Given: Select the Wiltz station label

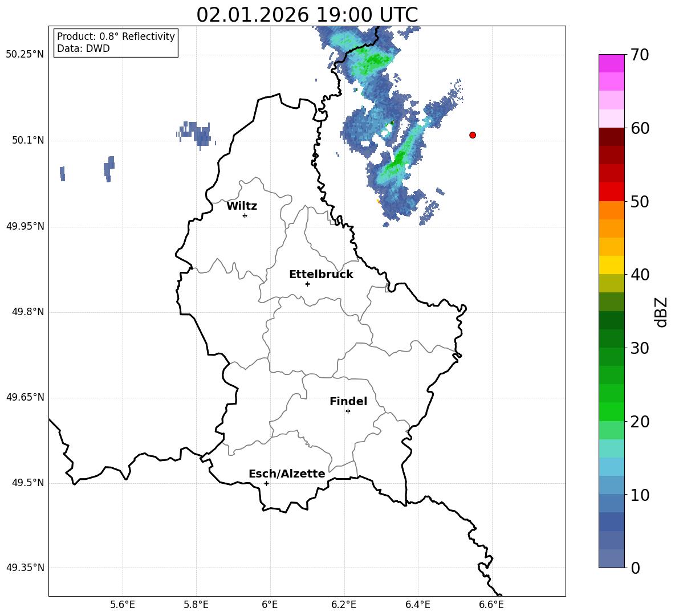Looking at the screenshot, I should coord(242,206).
